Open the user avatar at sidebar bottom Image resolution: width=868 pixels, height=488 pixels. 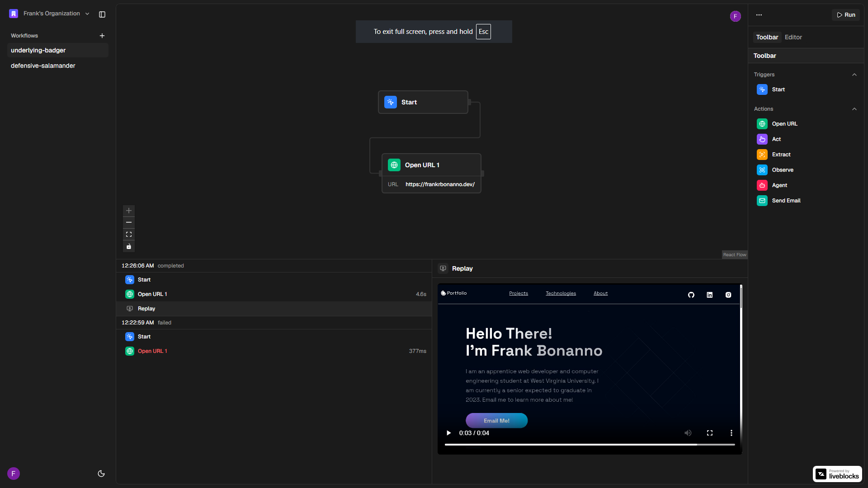point(14,474)
